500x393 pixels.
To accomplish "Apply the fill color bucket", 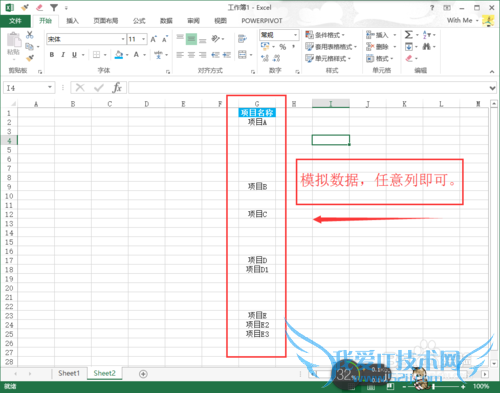I will [x=119, y=55].
